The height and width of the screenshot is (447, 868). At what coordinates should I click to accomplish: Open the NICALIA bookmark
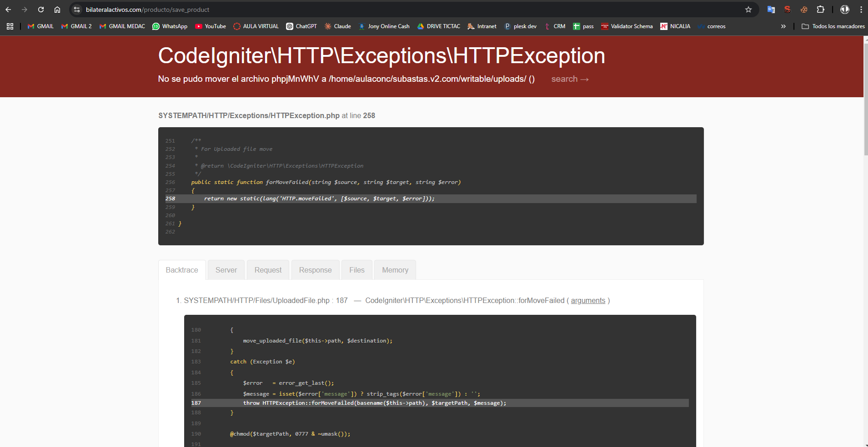[x=675, y=26]
